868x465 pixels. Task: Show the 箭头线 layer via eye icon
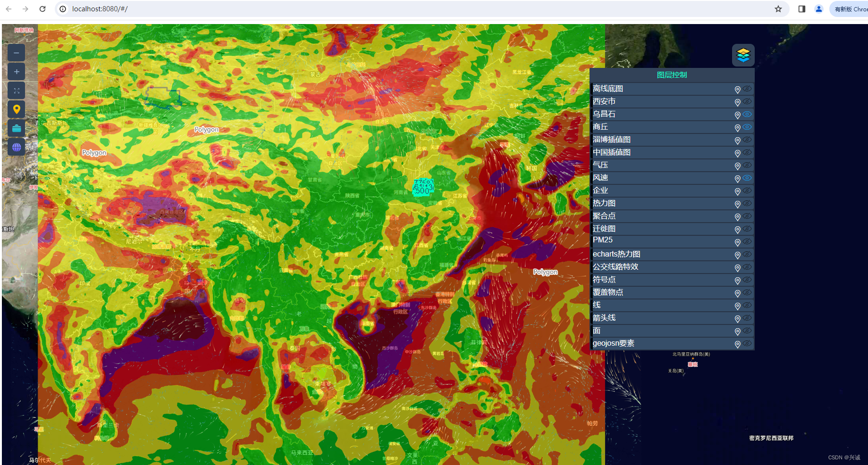(x=747, y=318)
